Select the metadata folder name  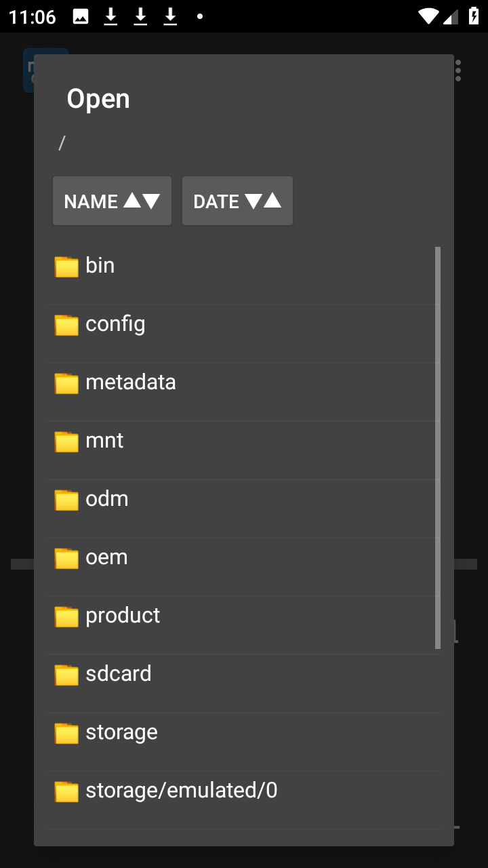[131, 382]
